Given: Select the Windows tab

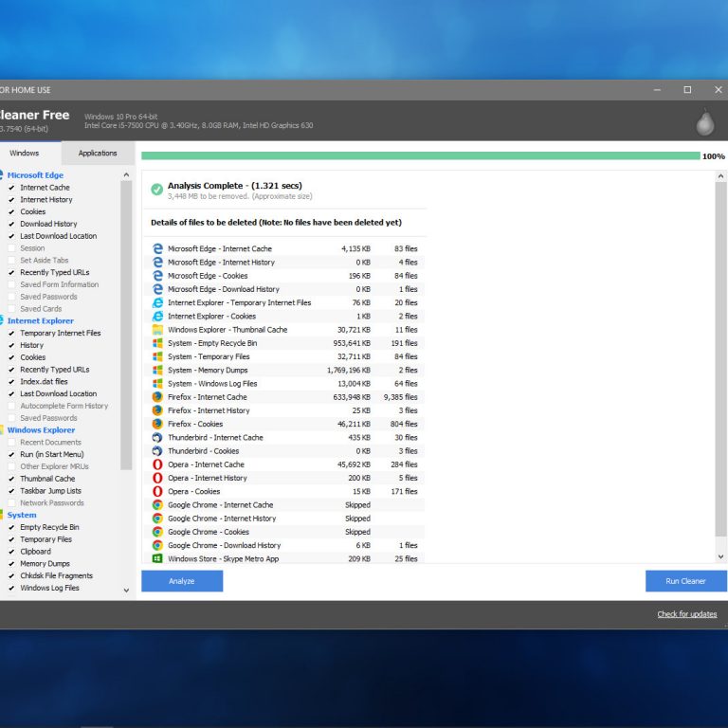Looking at the screenshot, I should click(25, 154).
